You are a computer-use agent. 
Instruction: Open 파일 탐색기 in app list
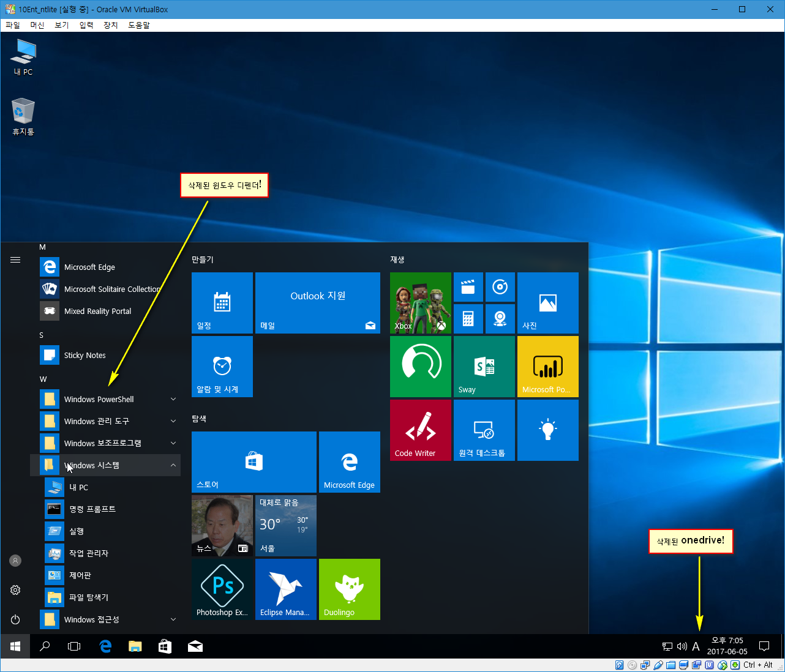[x=105, y=597]
